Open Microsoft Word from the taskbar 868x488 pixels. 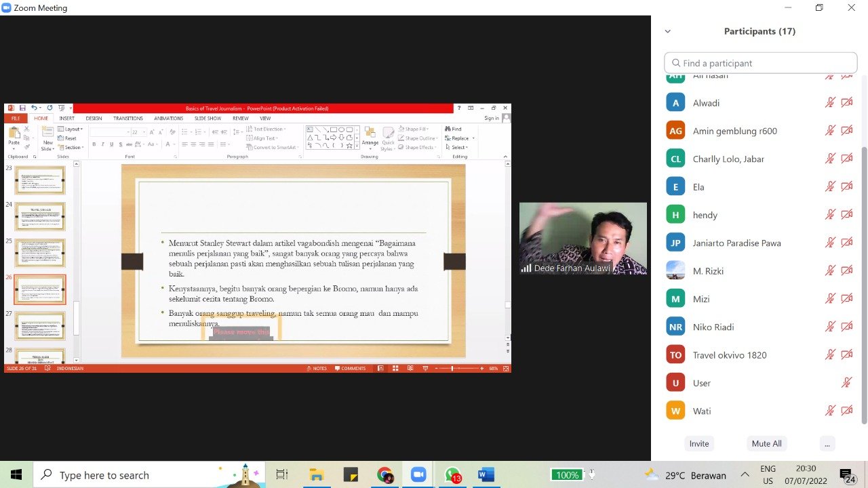[486, 475]
